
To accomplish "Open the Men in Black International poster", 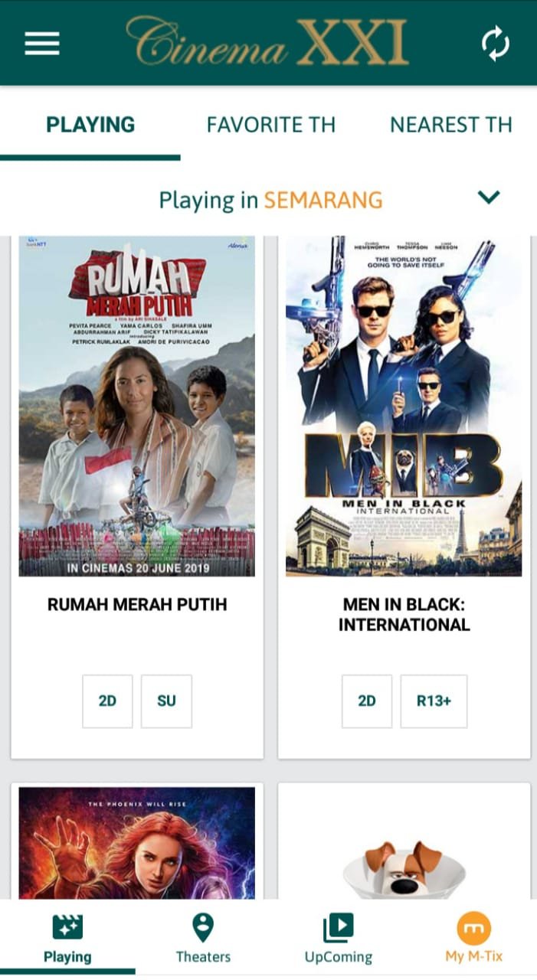I will click(404, 406).
